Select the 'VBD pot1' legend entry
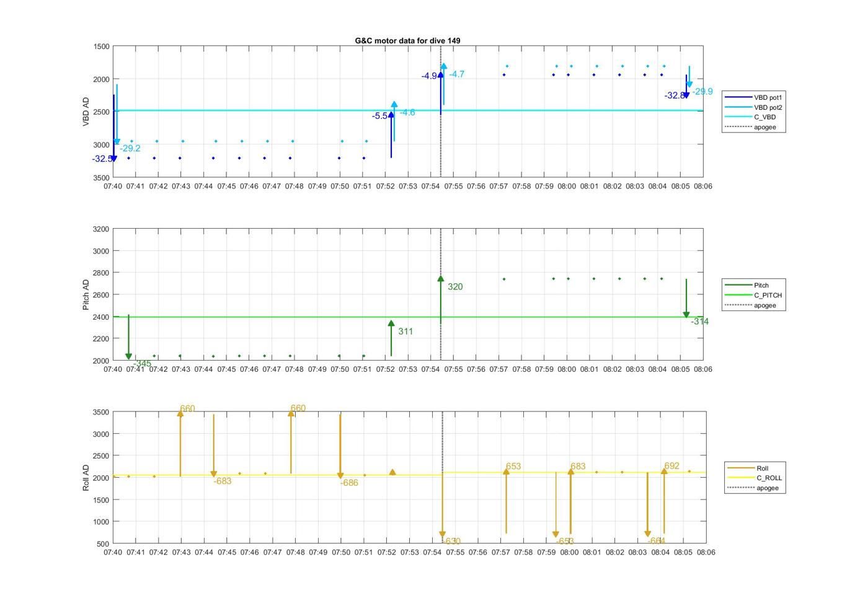Viewport: 868px width, 611px height. pos(755,97)
